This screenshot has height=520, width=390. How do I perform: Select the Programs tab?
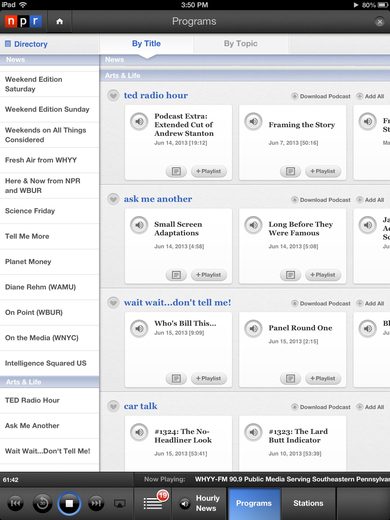point(254,503)
